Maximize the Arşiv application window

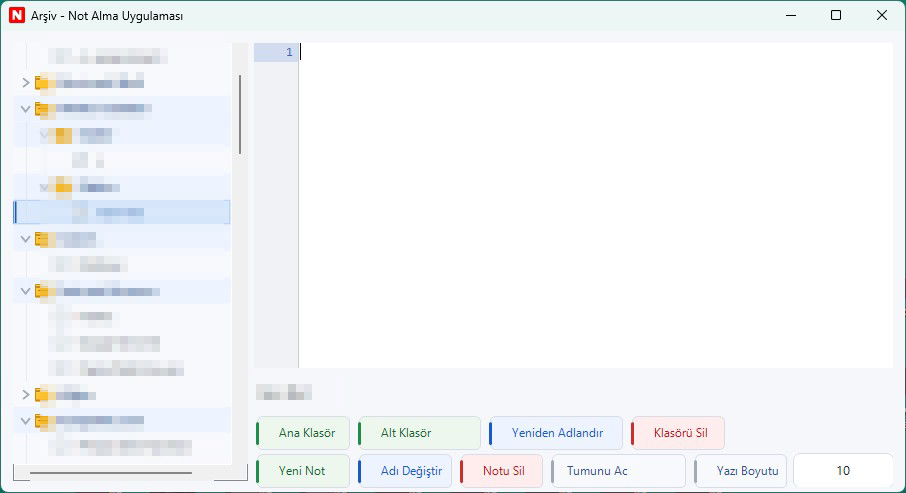pyautogui.click(x=836, y=15)
